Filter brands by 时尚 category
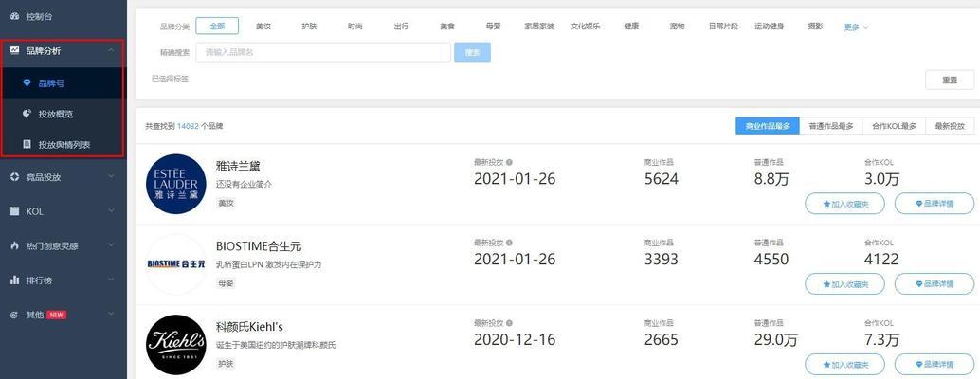 coord(355,27)
